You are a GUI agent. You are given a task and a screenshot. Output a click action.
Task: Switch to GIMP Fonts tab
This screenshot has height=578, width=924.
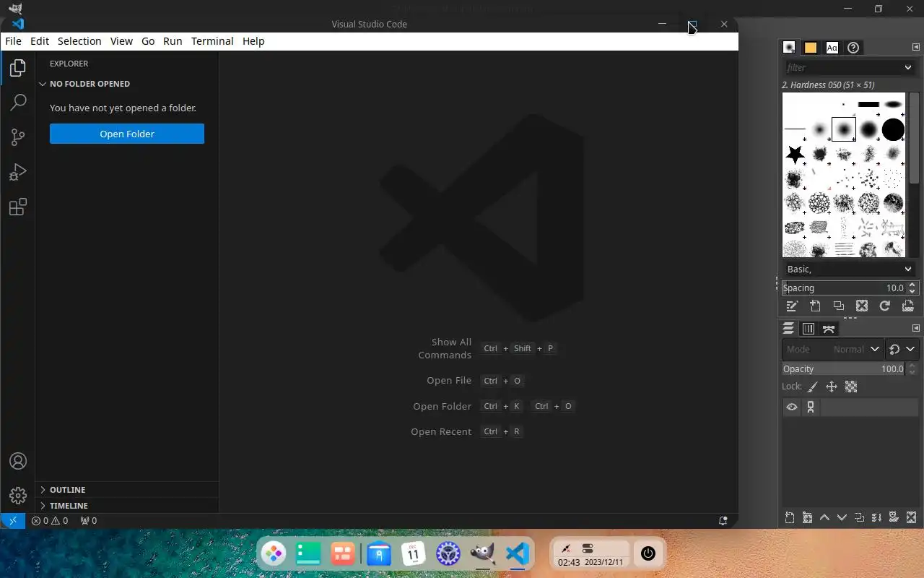[x=832, y=48]
